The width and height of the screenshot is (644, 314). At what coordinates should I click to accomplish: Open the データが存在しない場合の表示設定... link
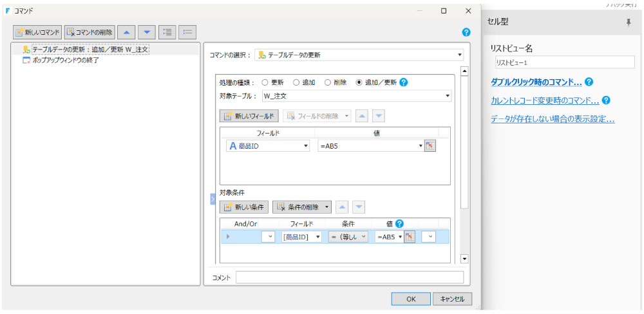(553, 120)
